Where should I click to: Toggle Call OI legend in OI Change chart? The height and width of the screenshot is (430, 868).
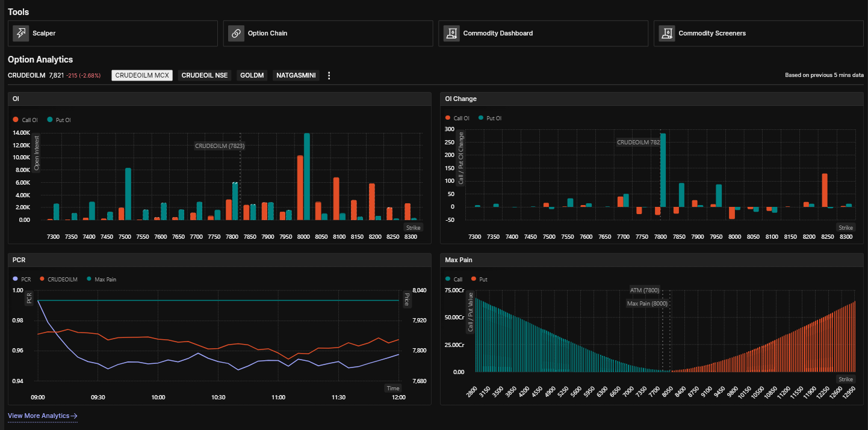coord(457,118)
